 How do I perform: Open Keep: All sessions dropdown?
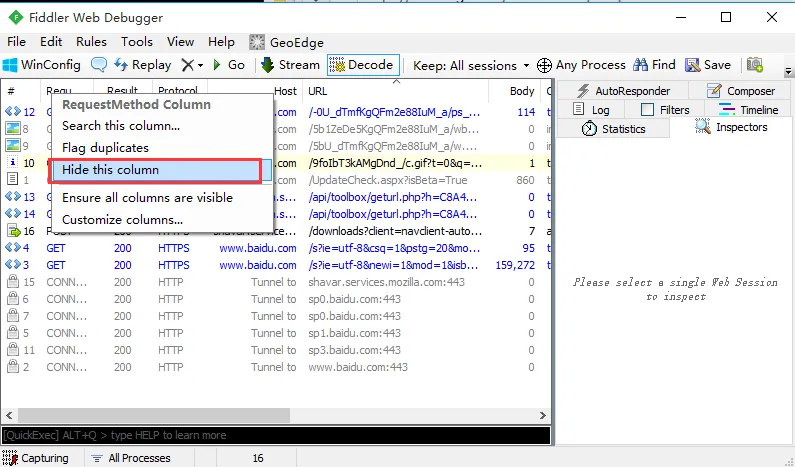coord(471,65)
